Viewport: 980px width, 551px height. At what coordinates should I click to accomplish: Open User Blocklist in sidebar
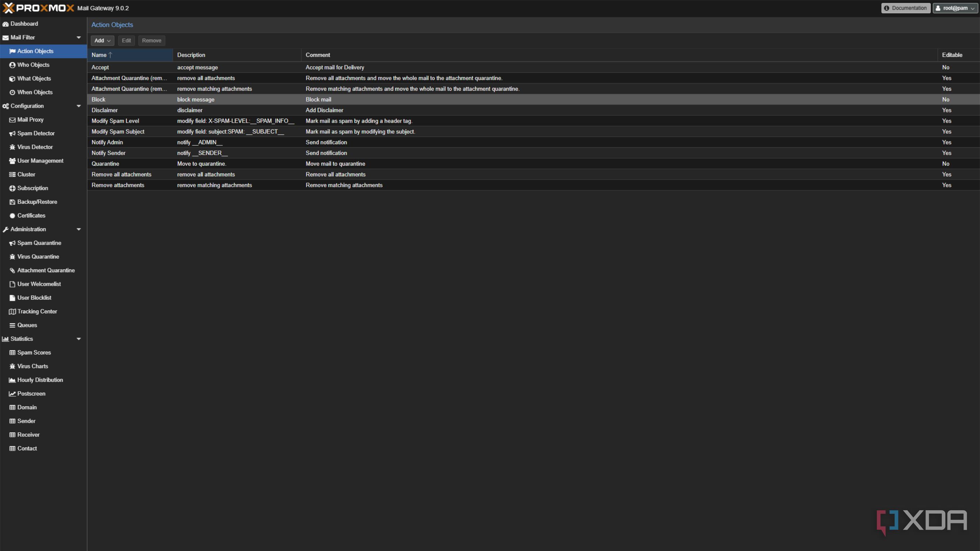tap(43, 298)
